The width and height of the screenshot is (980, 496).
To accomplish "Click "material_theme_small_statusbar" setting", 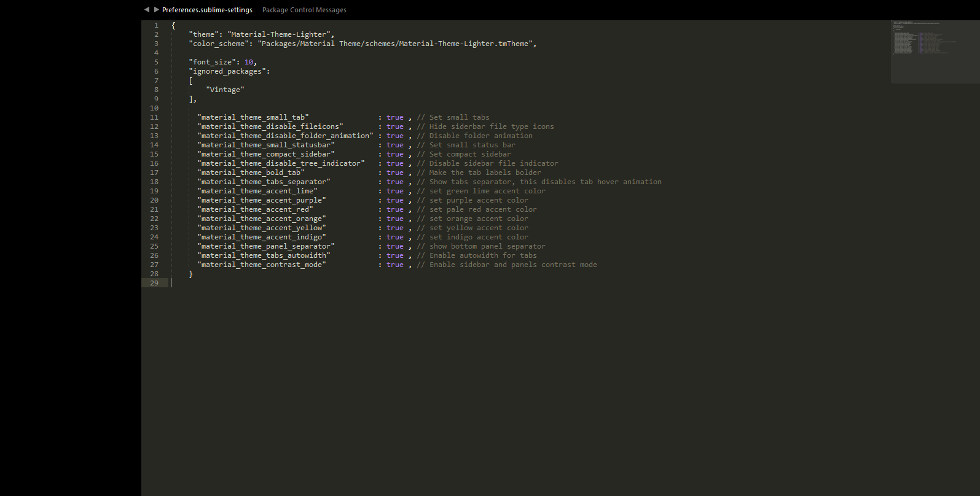I will pyautogui.click(x=266, y=145).
